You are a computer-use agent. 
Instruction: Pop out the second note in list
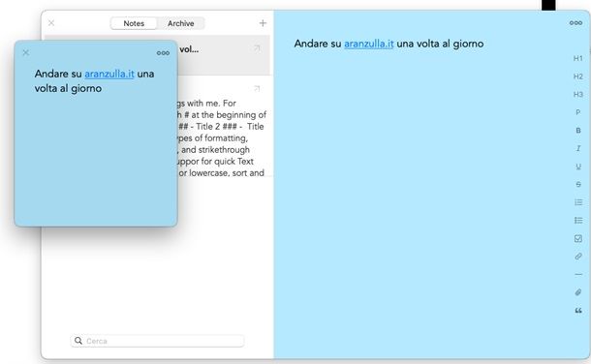click(257, 88)
